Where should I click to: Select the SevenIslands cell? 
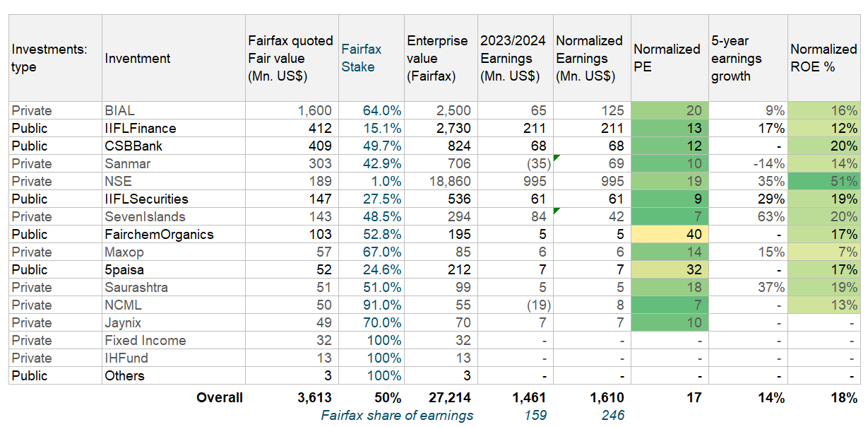click(173, 216)
